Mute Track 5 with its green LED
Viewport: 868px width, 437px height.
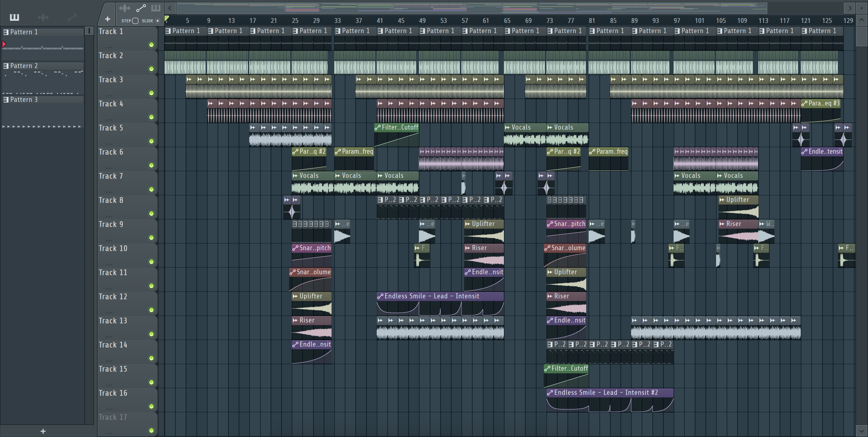[x=152, y=141]
